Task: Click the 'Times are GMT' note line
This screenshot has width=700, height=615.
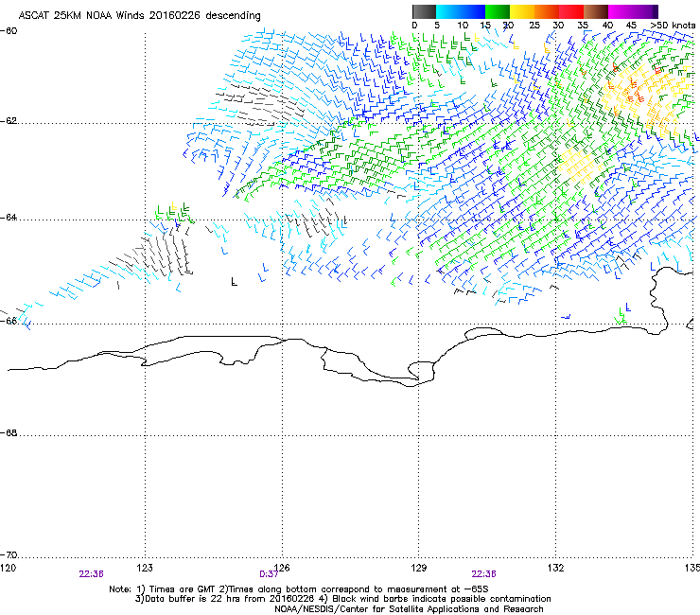Action: coord(298,589)
